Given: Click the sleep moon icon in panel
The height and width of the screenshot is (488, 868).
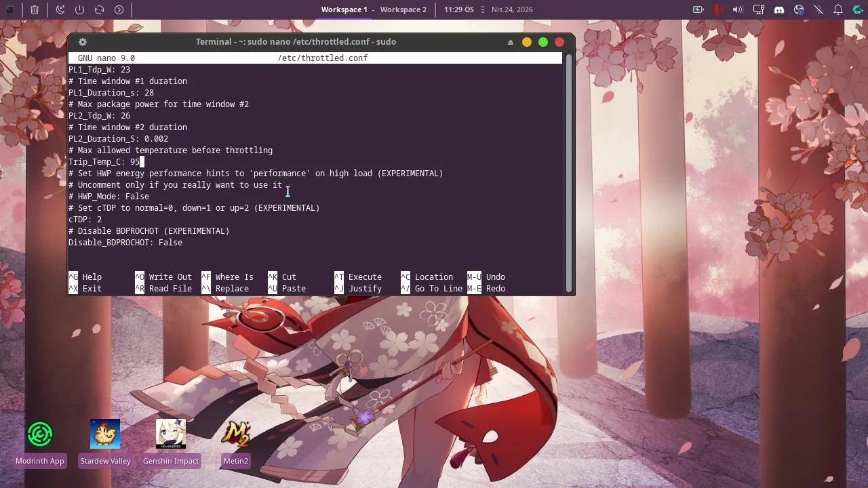Looking at the screenshot, I should (x=60, y=9).
